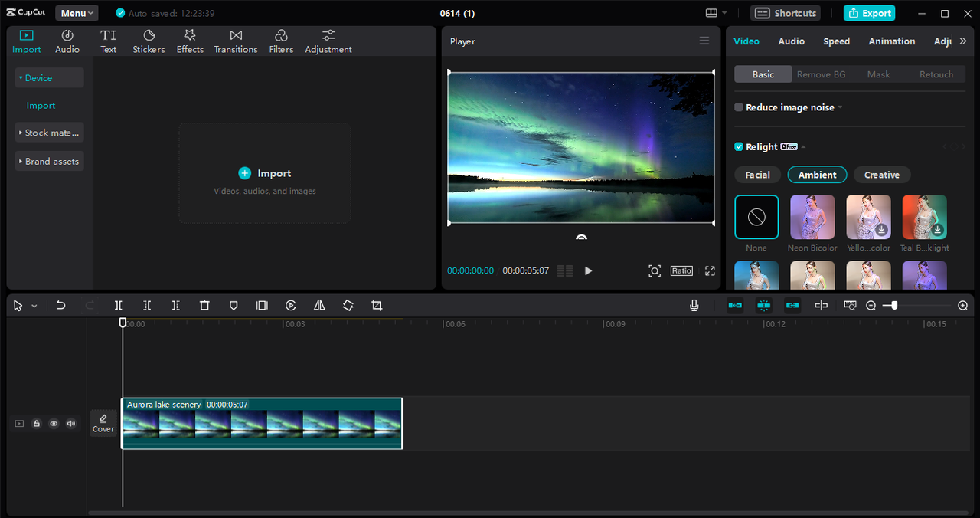Select the Split tool in timeline toolbar
Image resolution: width=980 pixels, height=518 pixels.
(119, 305)
